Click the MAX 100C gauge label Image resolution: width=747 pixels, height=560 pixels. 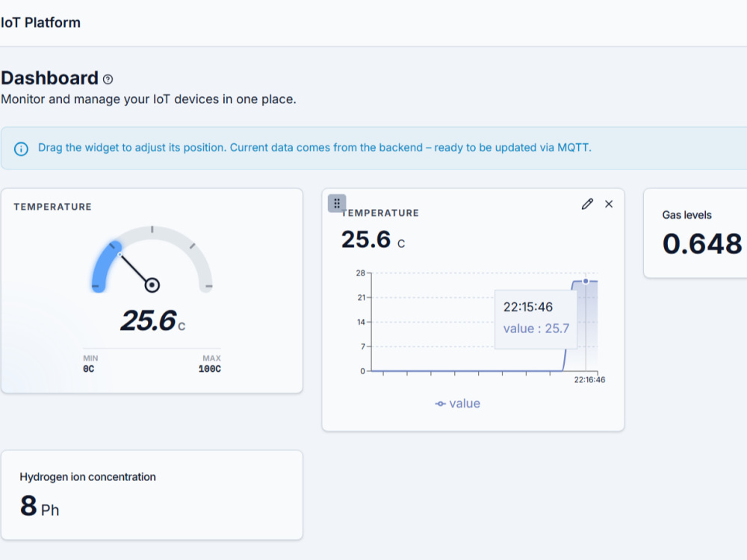pos(210,364)
